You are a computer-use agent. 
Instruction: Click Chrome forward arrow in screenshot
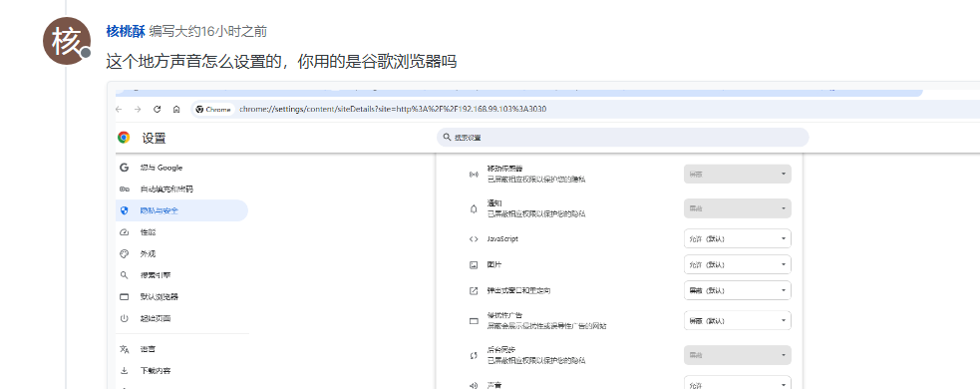138,109
